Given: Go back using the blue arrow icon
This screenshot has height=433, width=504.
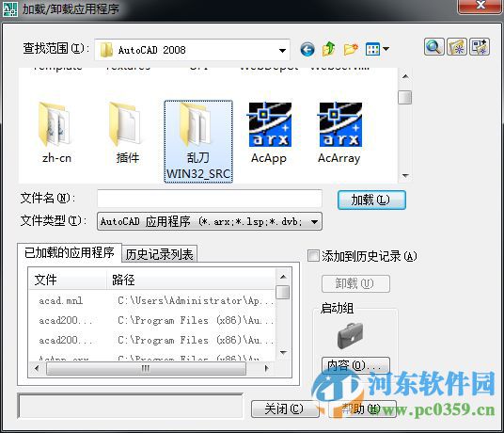Looking at the screenshot, I should pyautogui.click(x=307, y=50).
